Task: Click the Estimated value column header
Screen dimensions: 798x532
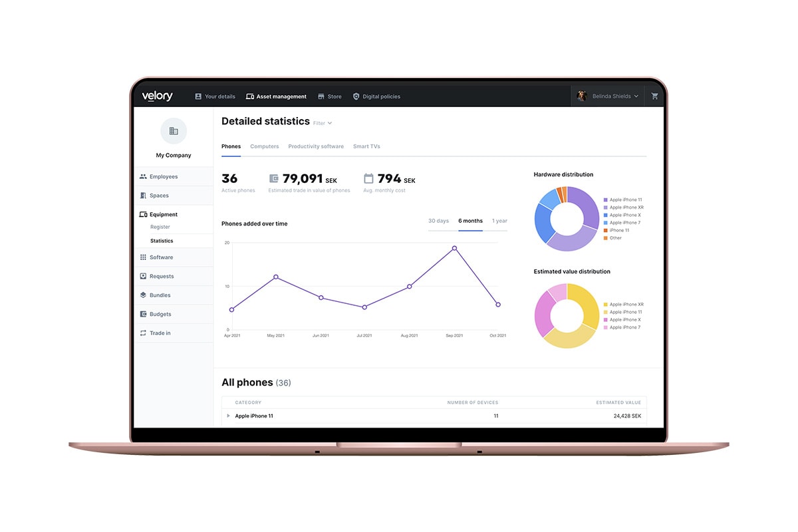Action: [618, 402]
